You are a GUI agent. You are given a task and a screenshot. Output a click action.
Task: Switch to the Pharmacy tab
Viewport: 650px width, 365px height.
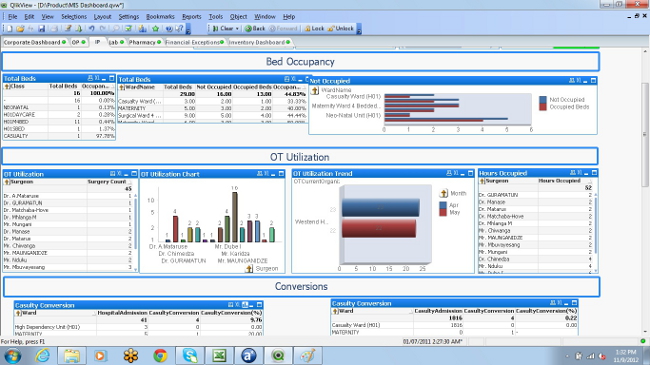point(145,42)
